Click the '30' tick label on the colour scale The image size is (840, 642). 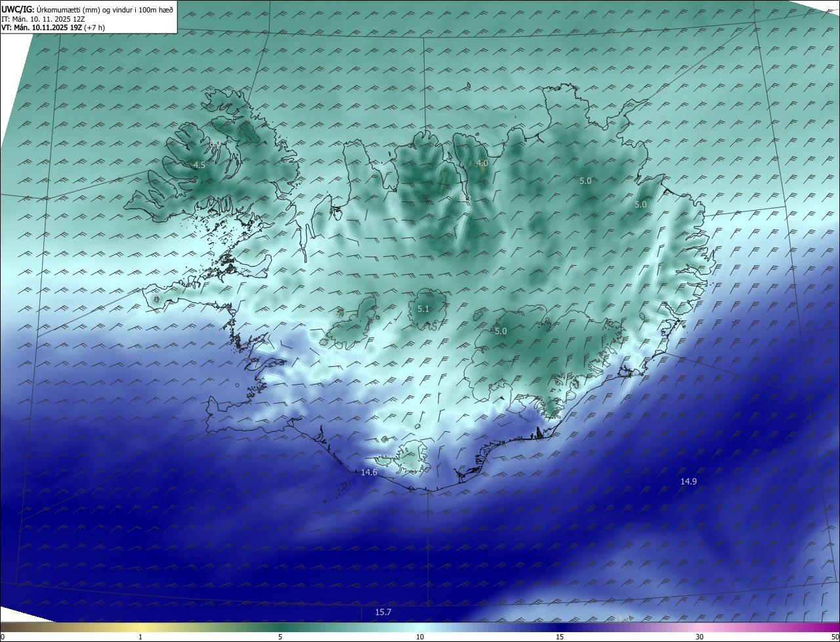click(700, 637)
